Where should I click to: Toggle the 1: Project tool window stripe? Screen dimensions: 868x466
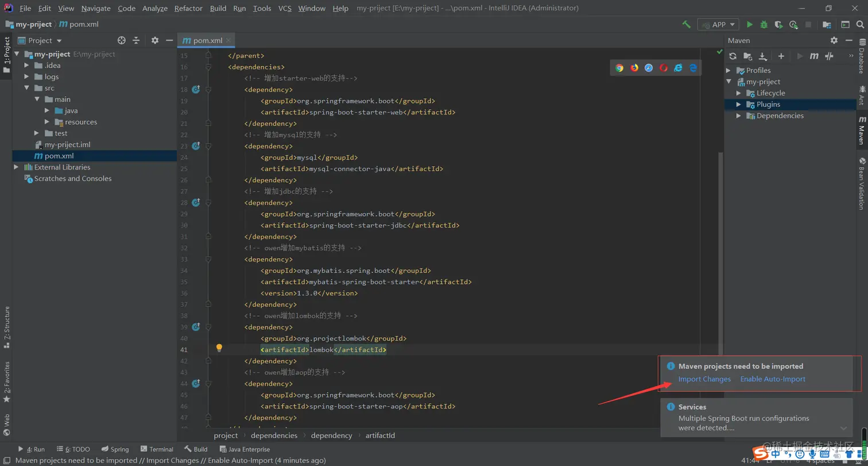click(6, 55)
